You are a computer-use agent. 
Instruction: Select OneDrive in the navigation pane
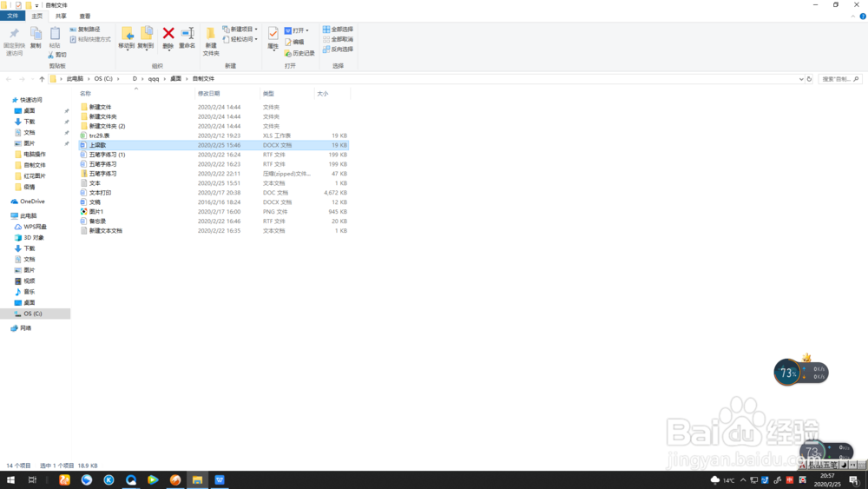[32, 202]
